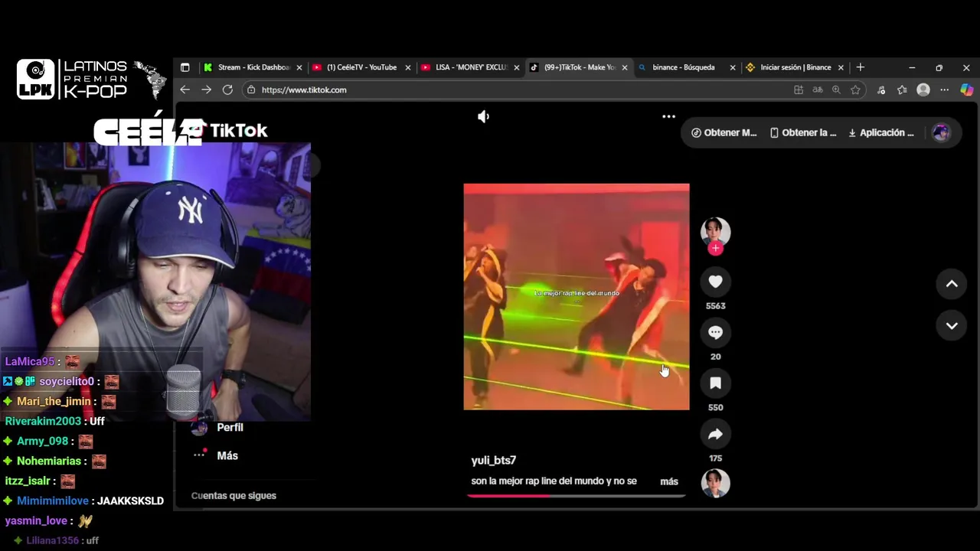Viewport: 980px width, 551px height.
Task: Open the favorites list icon
Action: [902, 90]
